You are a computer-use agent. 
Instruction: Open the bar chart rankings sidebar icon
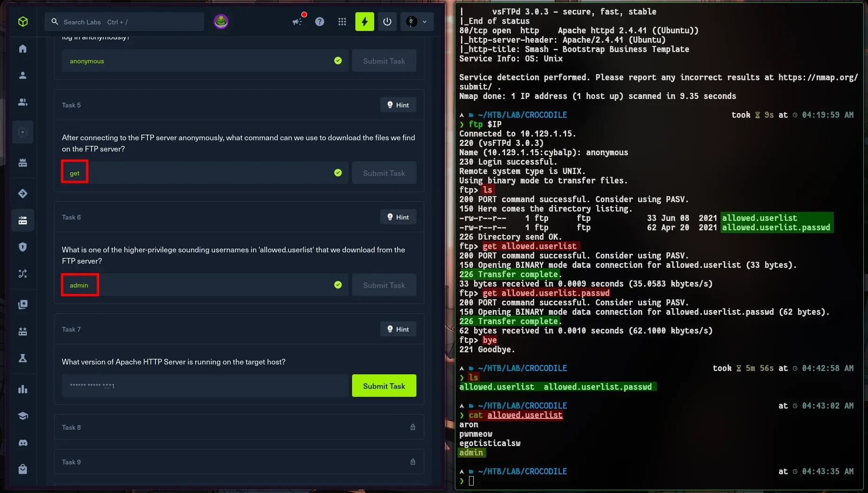click(23, 389)
